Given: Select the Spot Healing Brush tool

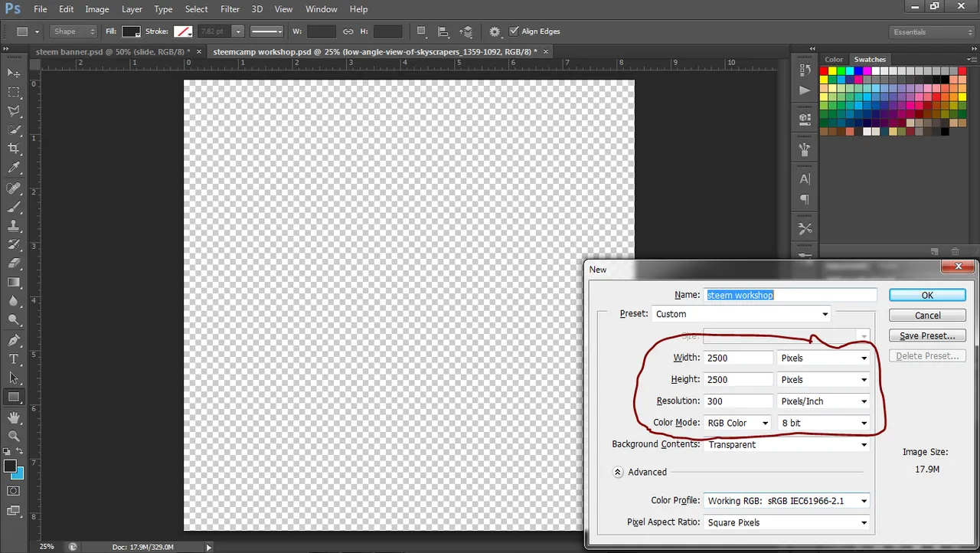Looking at the screenshot, I should point(14,188).
